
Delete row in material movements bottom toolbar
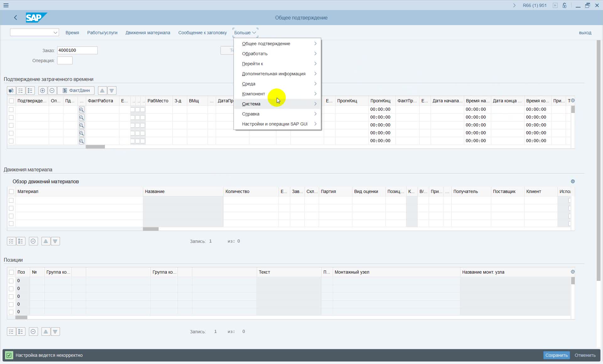click(x=33, y=241)
